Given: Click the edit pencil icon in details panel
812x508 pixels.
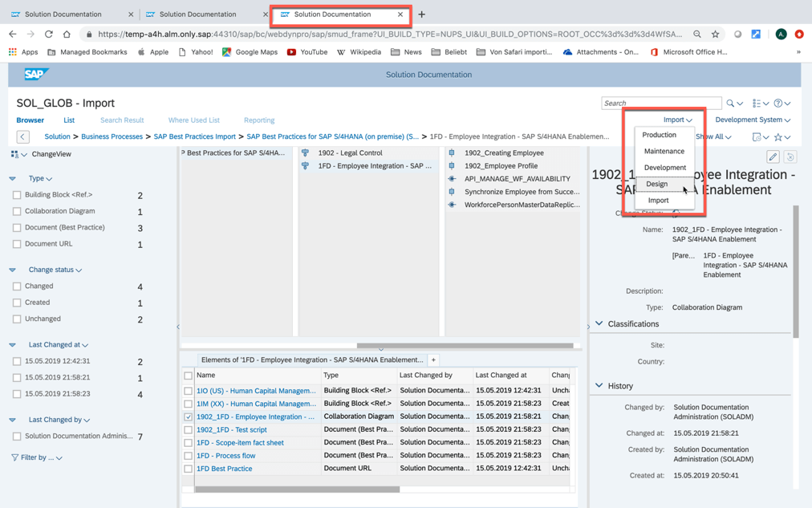Looking at the screenshot, I should [773, 156].
